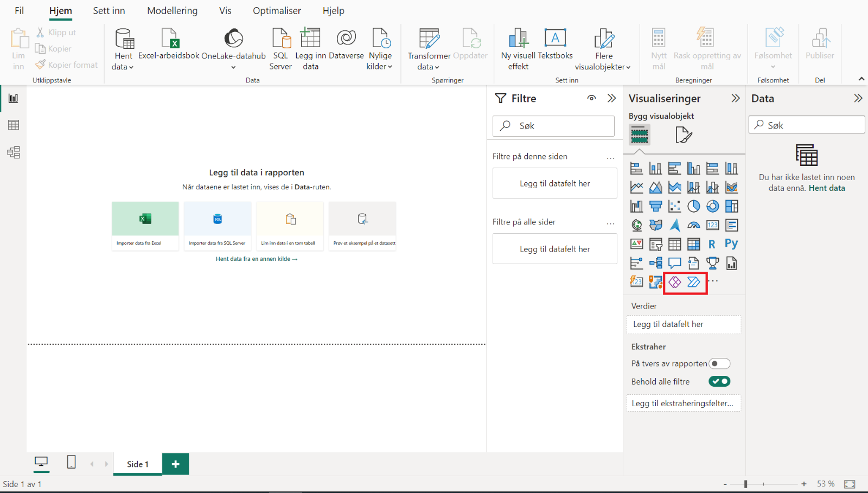Collapse the ribbon with the caret
Image resolution: width=868 pixels, height=493 pixels.
861,79
